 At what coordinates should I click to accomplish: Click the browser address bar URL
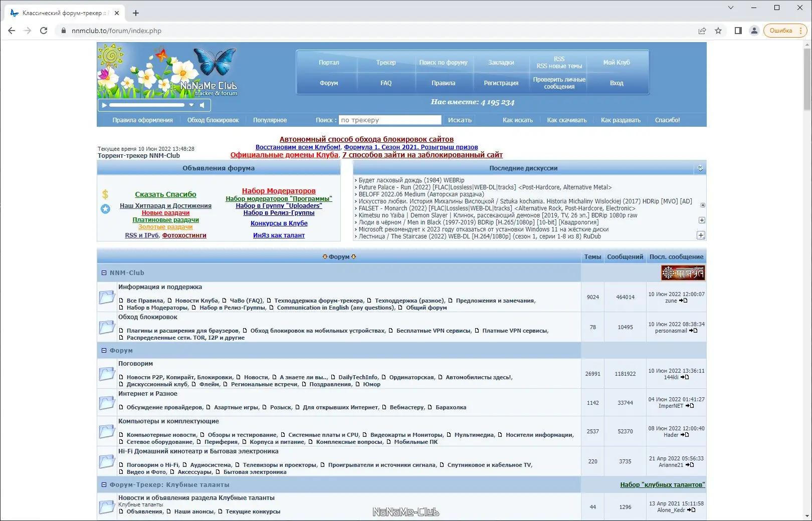[x=116, y=31]
